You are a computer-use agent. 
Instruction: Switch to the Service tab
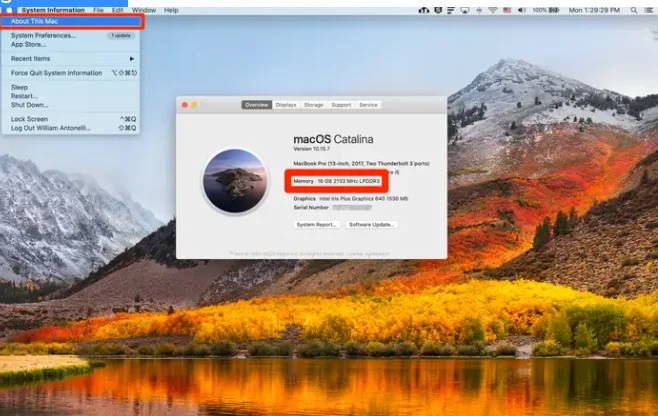[x=368, y=105]
